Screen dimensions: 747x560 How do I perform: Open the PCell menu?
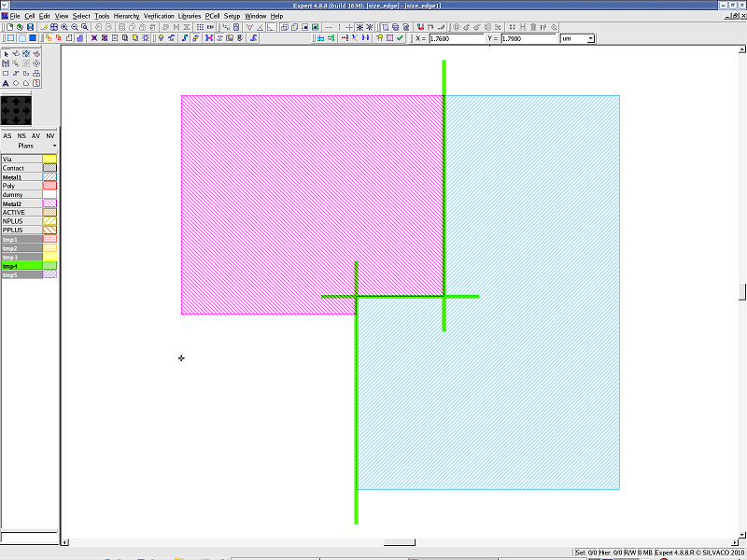click(x=212, y=16)
